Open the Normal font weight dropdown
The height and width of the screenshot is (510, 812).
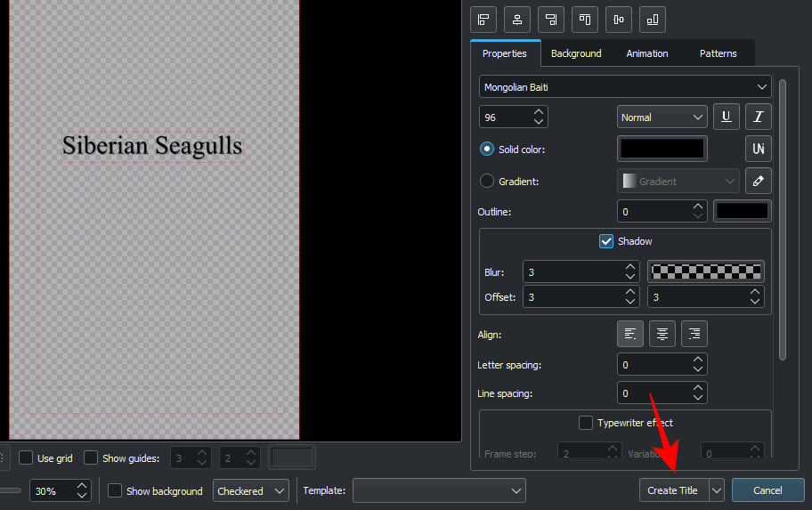(662, 117)
